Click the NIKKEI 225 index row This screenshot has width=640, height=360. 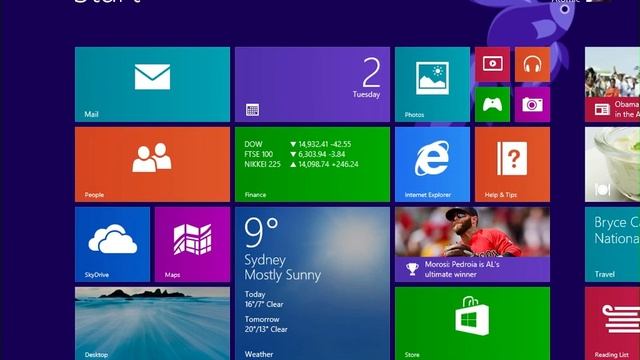301,164
